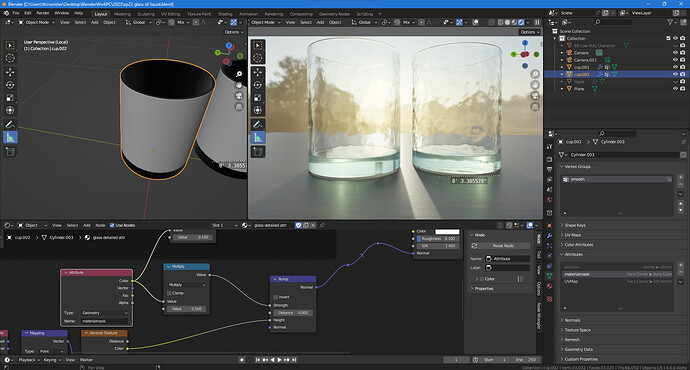690x370 pixels.
Task: Hide the Plane object eye icon
Action: coord(675,88)
